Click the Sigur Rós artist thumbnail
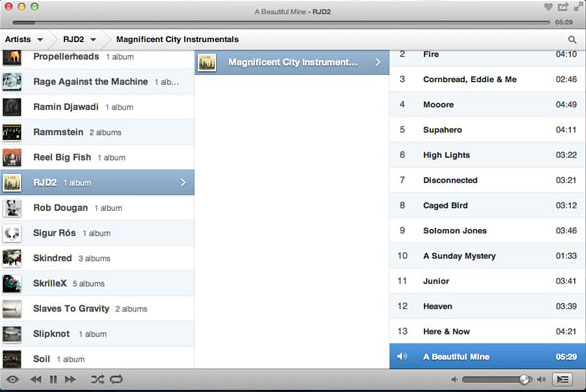Image resolution: width=586 pixels, height=392 pixels. 12,233
